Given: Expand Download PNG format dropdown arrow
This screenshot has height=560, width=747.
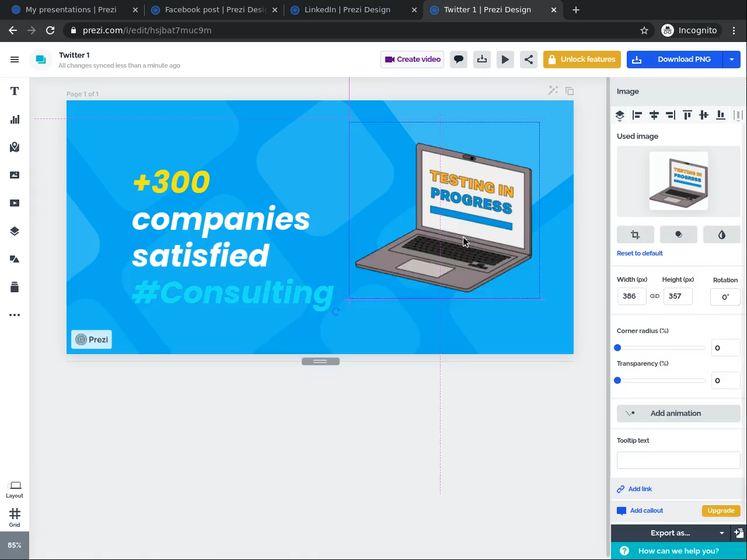Looking at the screenshot, I should (x=732, y=60).
